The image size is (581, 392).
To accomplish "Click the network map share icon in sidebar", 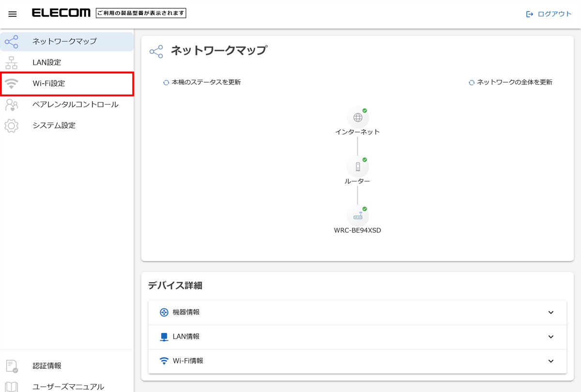I will 12,42.
